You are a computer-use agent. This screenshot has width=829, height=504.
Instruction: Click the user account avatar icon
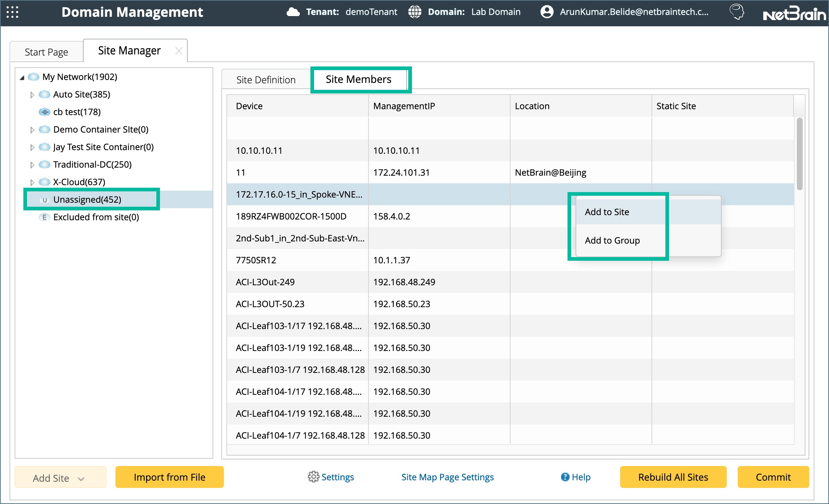(547, 12)
